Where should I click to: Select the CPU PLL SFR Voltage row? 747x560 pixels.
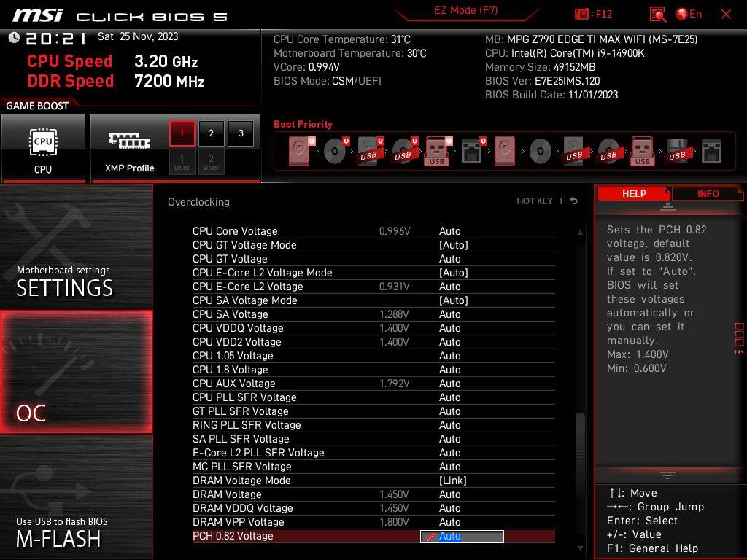pos(373,397)
